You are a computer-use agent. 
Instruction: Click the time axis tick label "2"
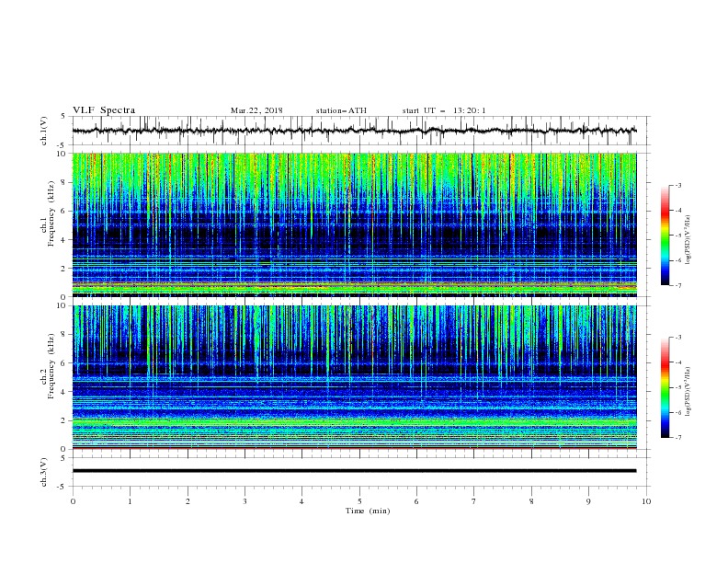click(x=188, y=501)
